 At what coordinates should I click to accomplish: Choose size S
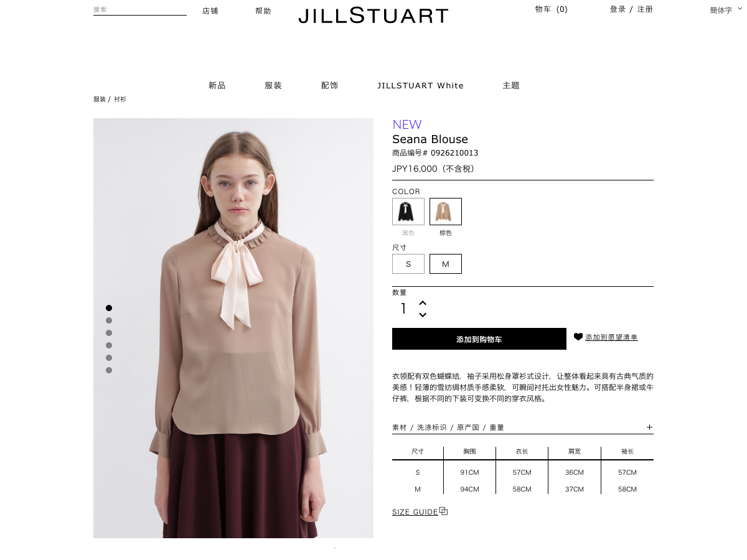tap(408, 264)
